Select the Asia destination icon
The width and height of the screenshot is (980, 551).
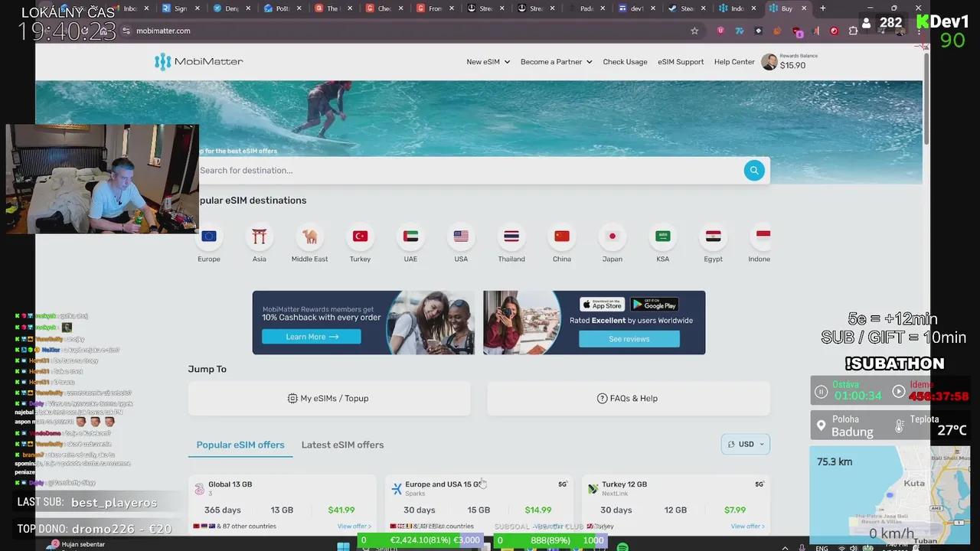tap(260, 236)
